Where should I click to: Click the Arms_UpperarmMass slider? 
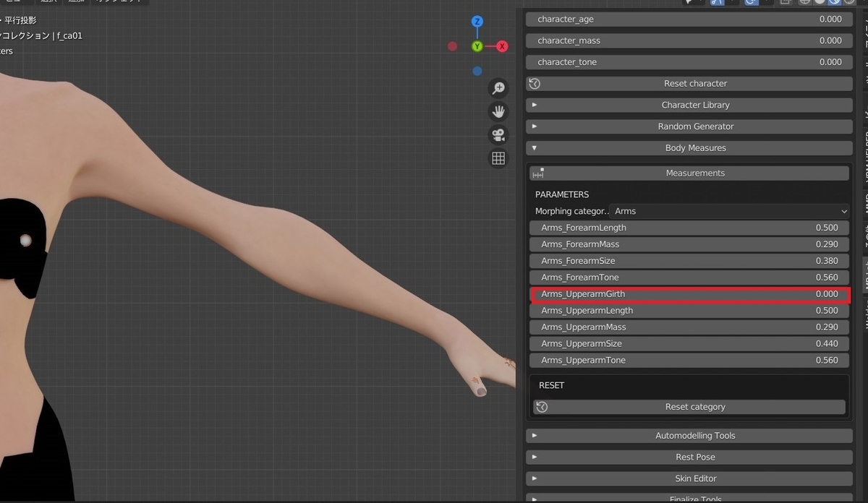[689, 327]
